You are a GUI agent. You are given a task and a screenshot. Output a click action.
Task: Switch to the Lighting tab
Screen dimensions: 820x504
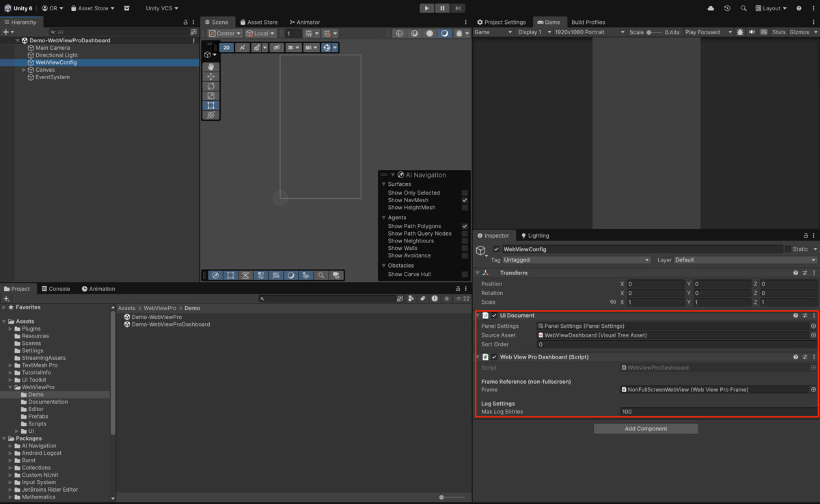pos(534,236)
